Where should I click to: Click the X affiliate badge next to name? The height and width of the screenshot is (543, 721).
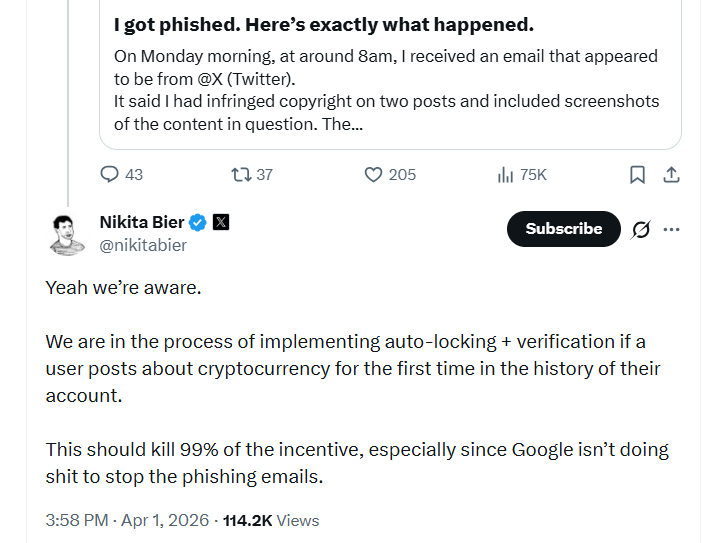221,222
